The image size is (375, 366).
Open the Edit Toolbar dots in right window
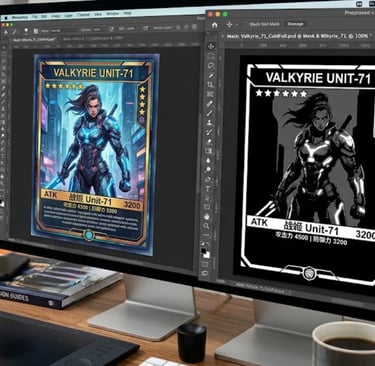click(x=206, y=235)
